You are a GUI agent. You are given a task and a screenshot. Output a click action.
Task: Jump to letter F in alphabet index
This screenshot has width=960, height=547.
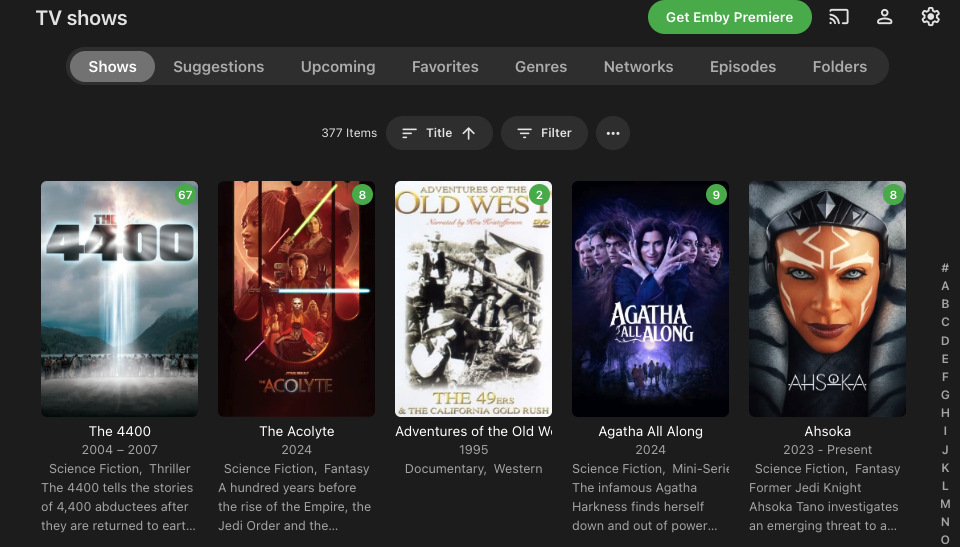point(945,376)
